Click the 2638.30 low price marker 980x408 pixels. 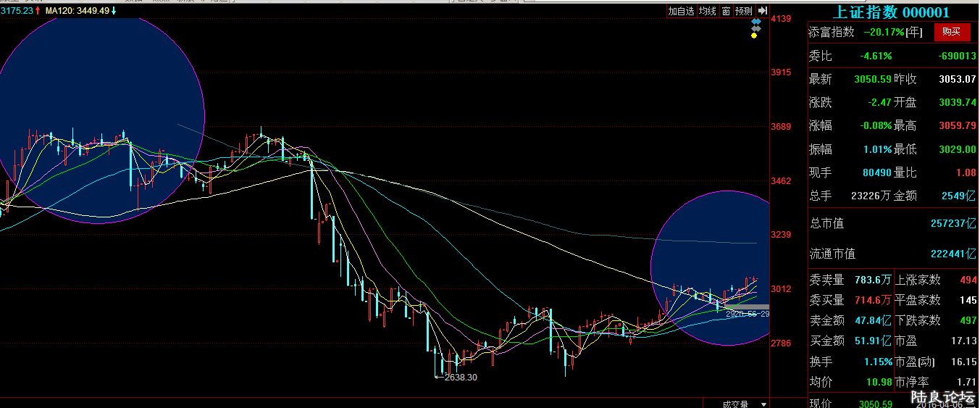(459, 377)
